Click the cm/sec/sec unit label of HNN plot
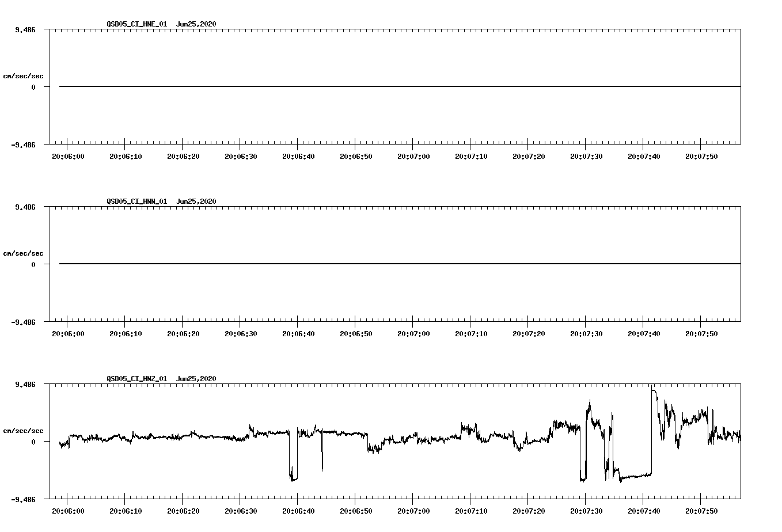This screenshot has width=782, height=532. [x=23, y=253]
